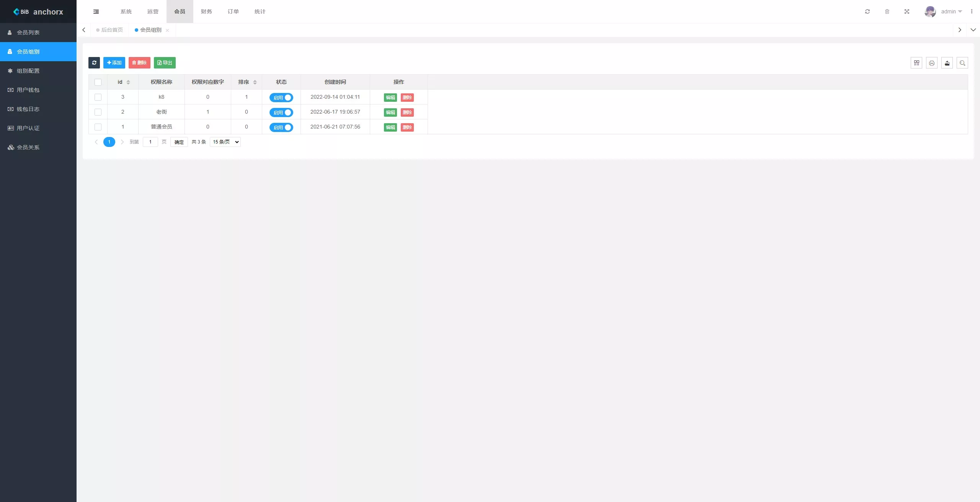Click the page number input field
This screenshot has height=502, width=980.
pyautogui.click(x=150, y=142)
